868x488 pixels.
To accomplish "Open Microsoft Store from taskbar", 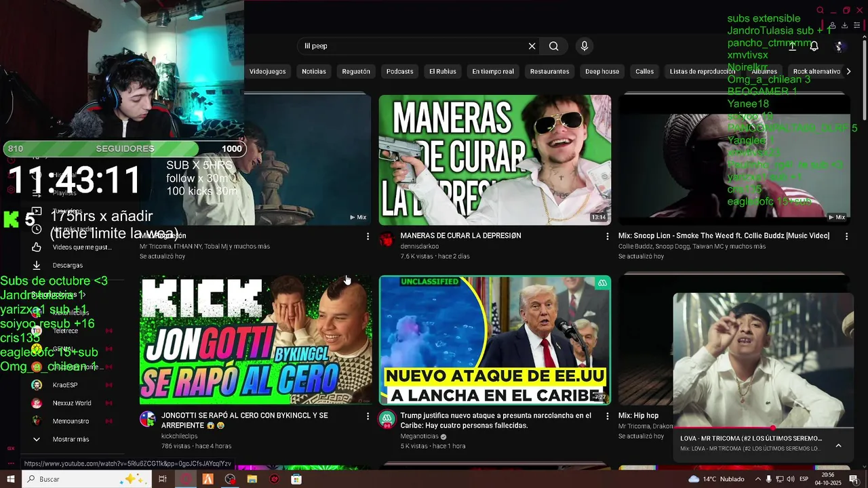I will [x=296, y=479].
